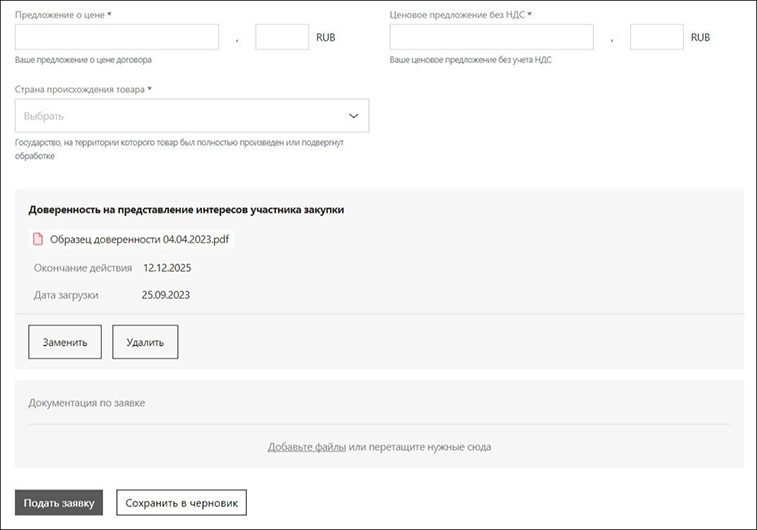
Task: Focus the Предложение о цене rubles field
Action: coord(117,37)
